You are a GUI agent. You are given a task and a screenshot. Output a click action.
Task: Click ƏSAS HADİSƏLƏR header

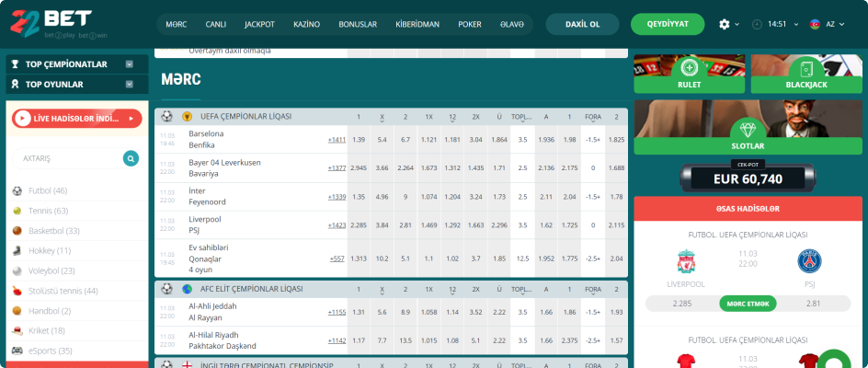click(748, 209)
